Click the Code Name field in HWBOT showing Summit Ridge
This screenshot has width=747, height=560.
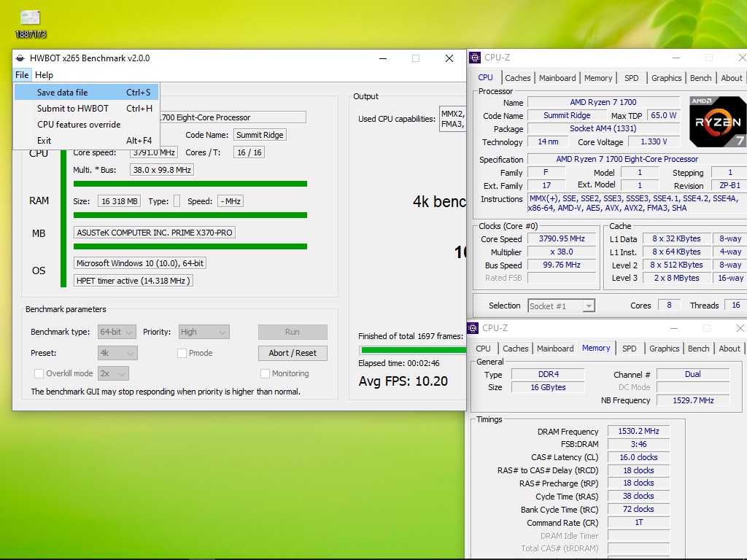(260, 135)
